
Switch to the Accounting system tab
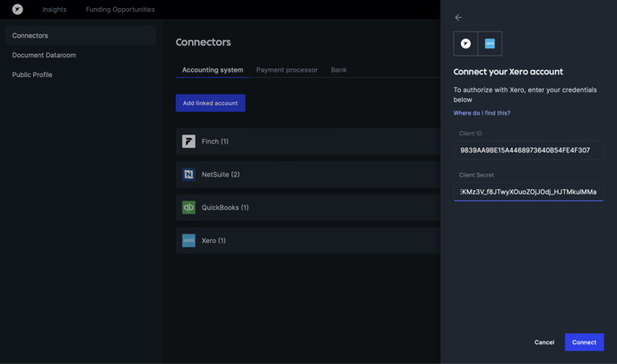click(213, 70)
